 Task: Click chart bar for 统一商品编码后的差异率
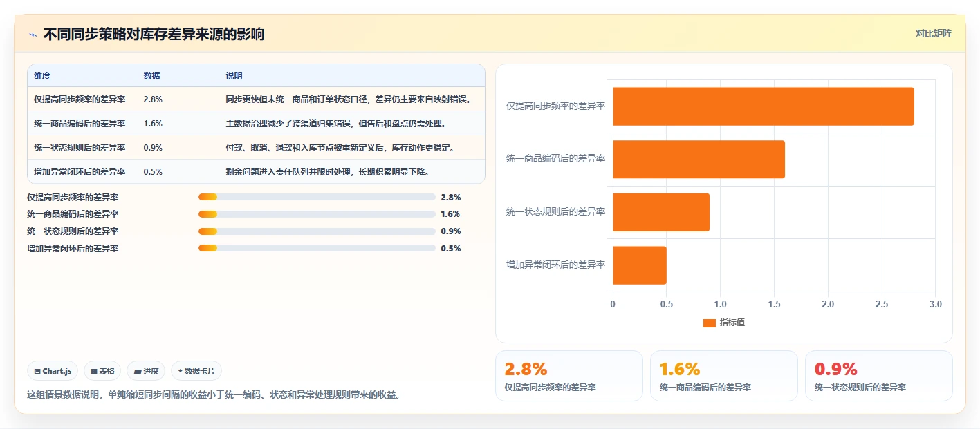click(699, 160)
